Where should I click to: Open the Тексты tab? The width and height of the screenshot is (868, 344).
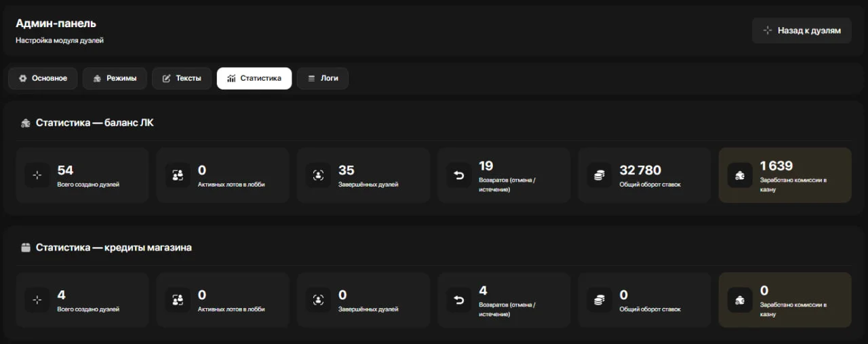(182, 78)
